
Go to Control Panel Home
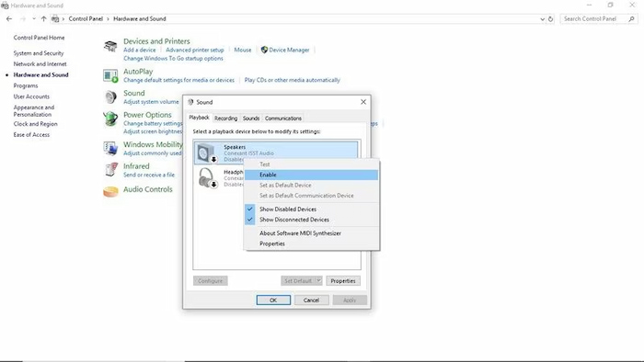pyautogui.click(x=39, y=38)
